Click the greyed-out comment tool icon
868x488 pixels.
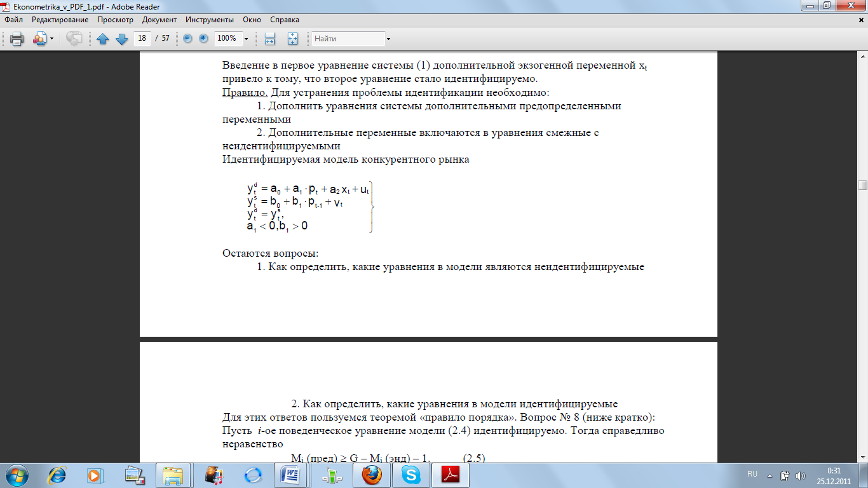(74, 39)
